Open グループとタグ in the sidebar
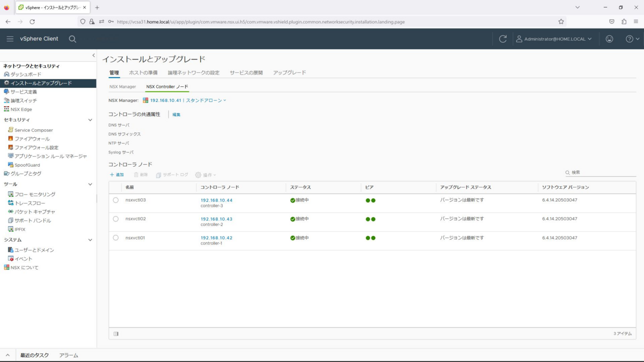The width and height of the screenshot is (644, 362). 26,174
